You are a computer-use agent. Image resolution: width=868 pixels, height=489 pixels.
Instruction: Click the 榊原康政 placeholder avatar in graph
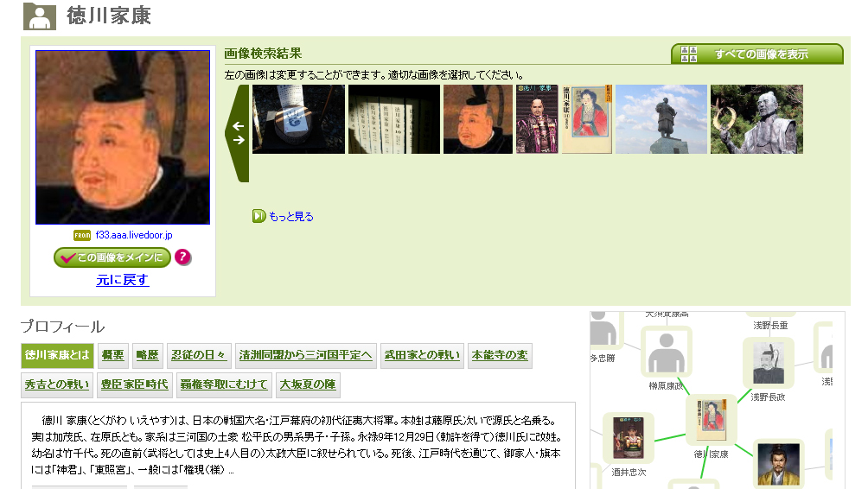click(667, 352)
